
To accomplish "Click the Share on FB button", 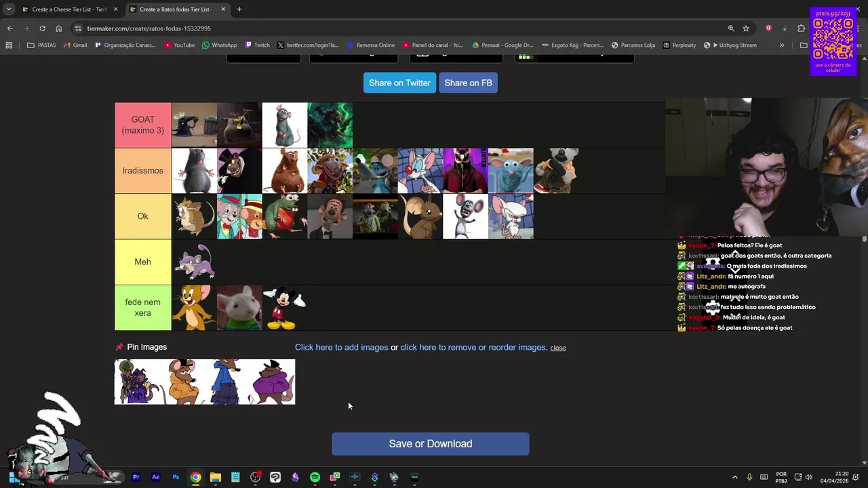I will [468, 83].
